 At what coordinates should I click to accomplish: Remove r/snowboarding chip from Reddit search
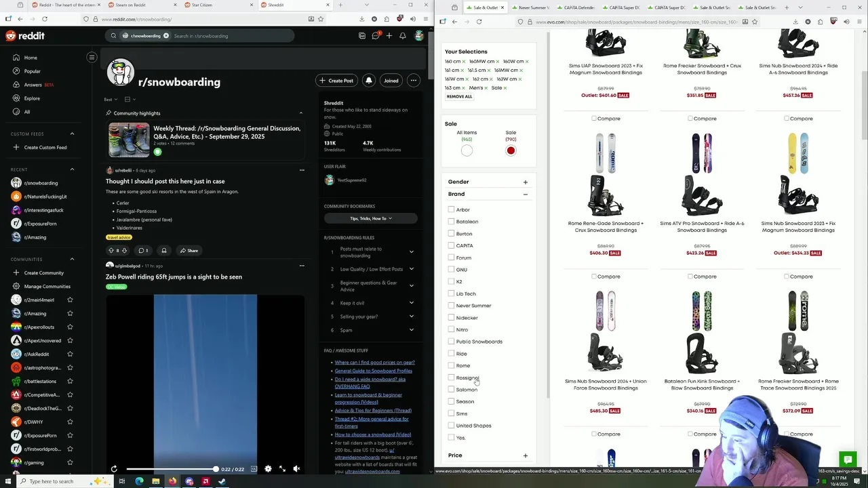click(x=165, y=36)
